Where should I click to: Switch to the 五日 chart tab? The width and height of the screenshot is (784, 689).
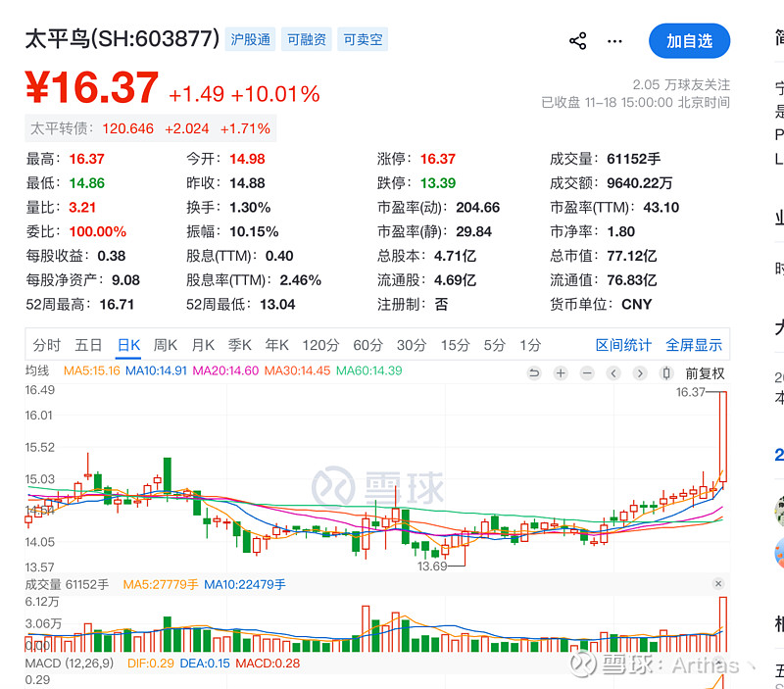coord(88,345)
